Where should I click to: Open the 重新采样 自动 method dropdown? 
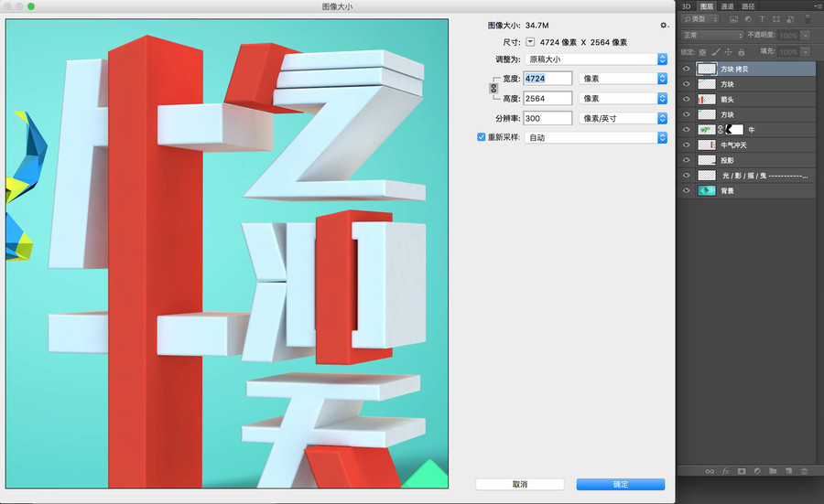click(596, 137)
